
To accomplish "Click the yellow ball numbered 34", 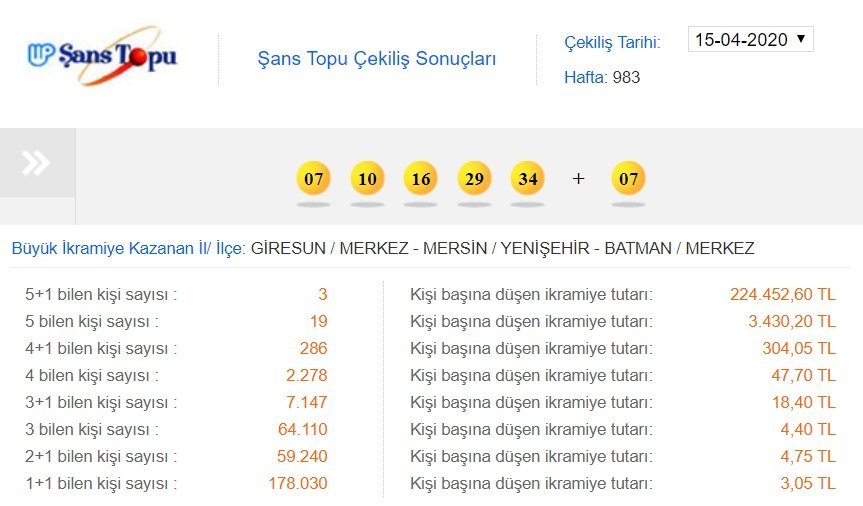I will (x=527, y=178).
